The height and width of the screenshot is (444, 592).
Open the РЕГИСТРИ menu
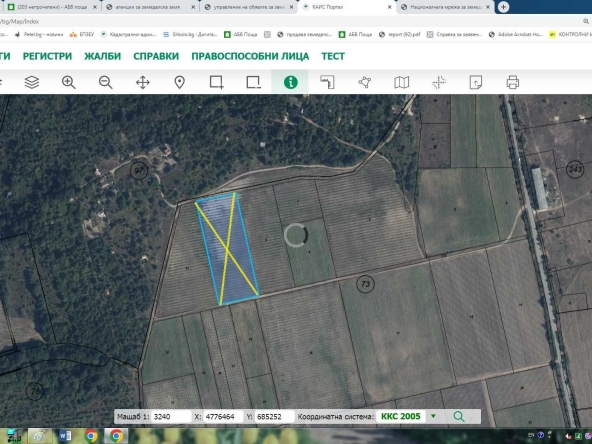click(x=47, y=56)
